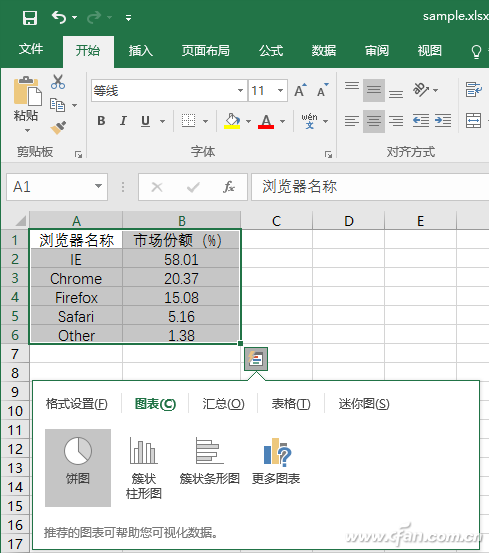Screen dimensions: 489x553
Task: Open fill color dropdown arrow
Action: coord(249,121)
